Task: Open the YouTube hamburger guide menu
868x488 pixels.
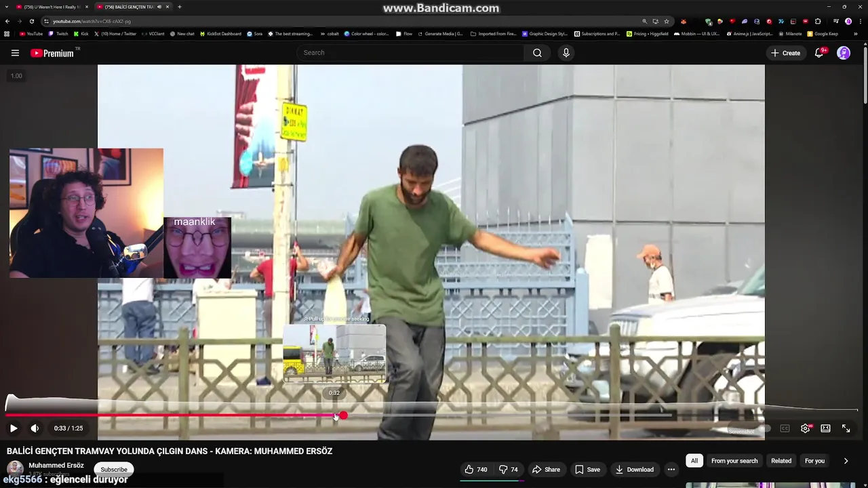Action: click(x=15, y=53)
